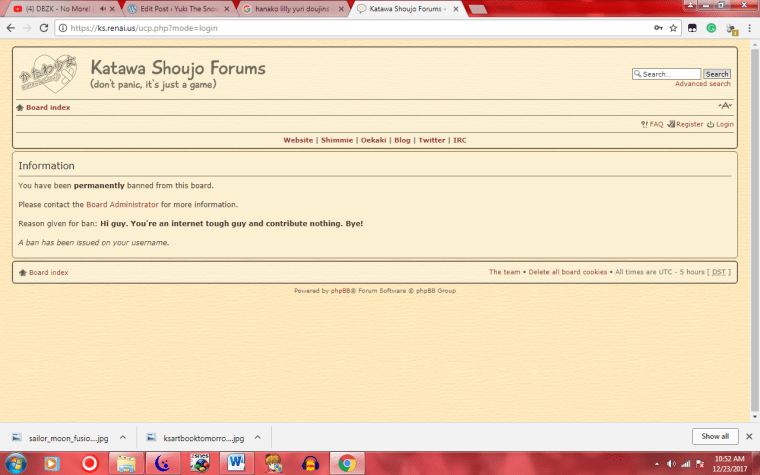Click the Search button

tap(717, 74)
